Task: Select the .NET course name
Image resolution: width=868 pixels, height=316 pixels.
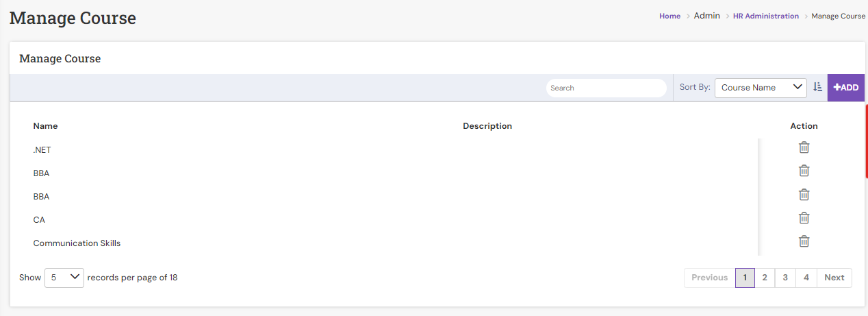Action: pos(42,149)
